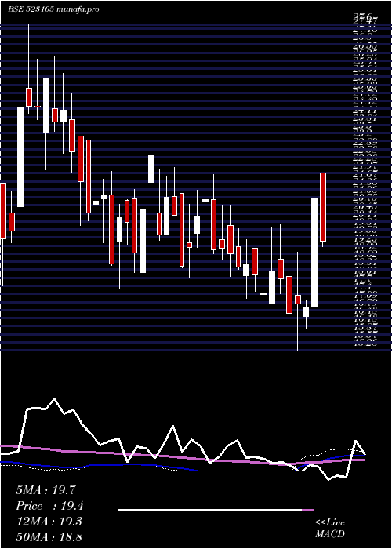The image size is (392, 549).
Task: Click the 5MA : 19.7 label
Action: tap(45, 490)
